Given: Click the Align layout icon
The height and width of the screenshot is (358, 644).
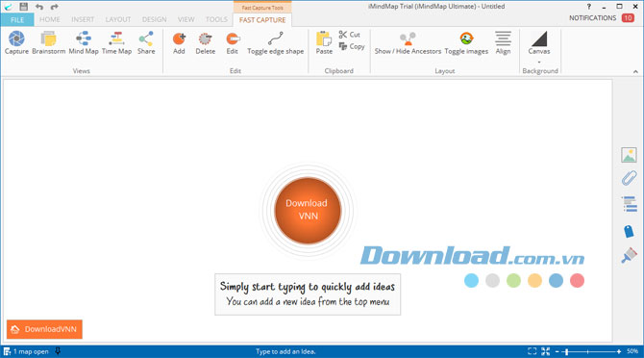Looking at the screenshot, I should coord(503,38).
